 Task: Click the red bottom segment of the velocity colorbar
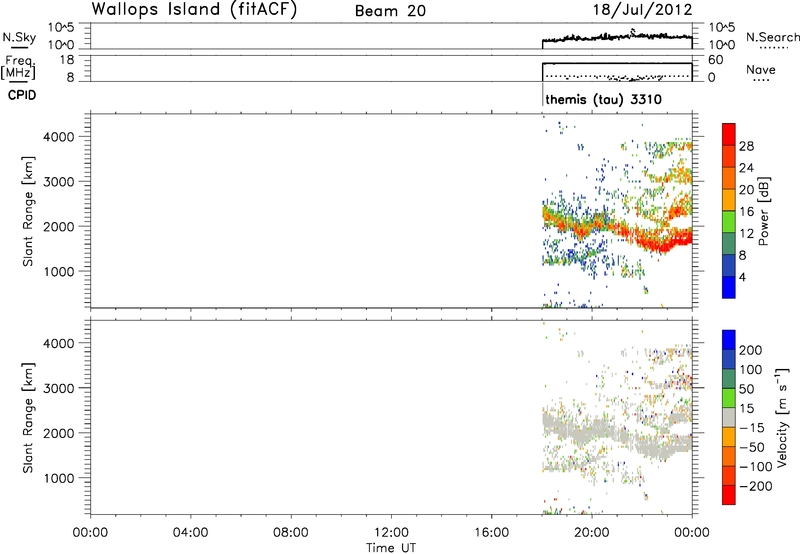[729, 495]
